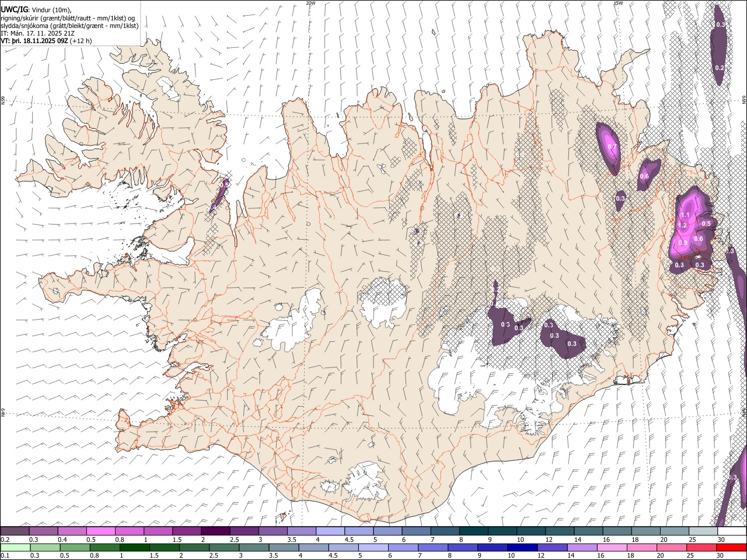
Task: Click lower legend swatch between 14 and 16
Action: (581, 547)
